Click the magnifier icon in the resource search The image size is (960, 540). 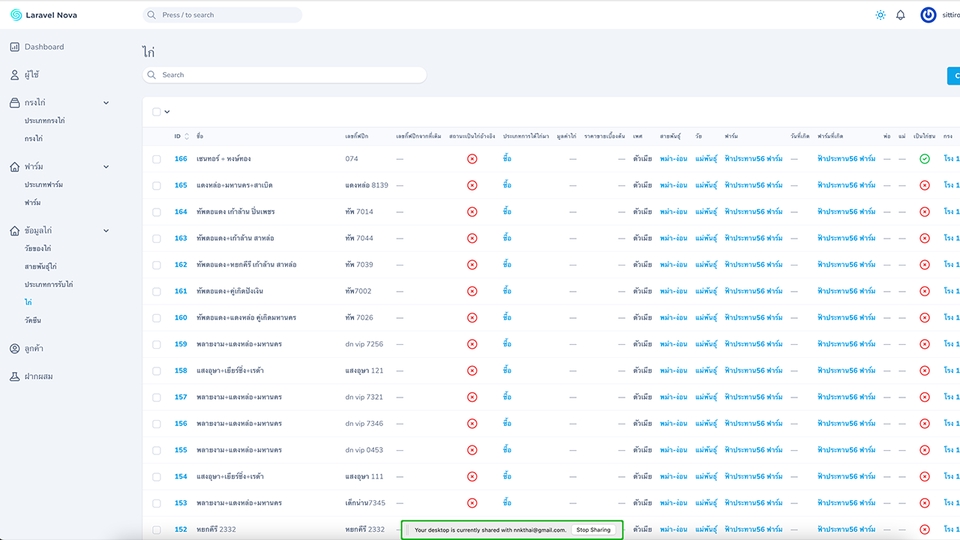pos(151,75)
